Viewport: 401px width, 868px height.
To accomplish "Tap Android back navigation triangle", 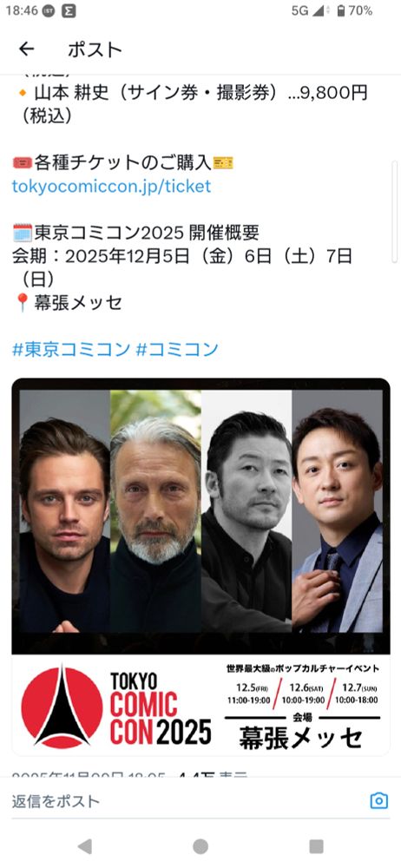I will 85,845.
